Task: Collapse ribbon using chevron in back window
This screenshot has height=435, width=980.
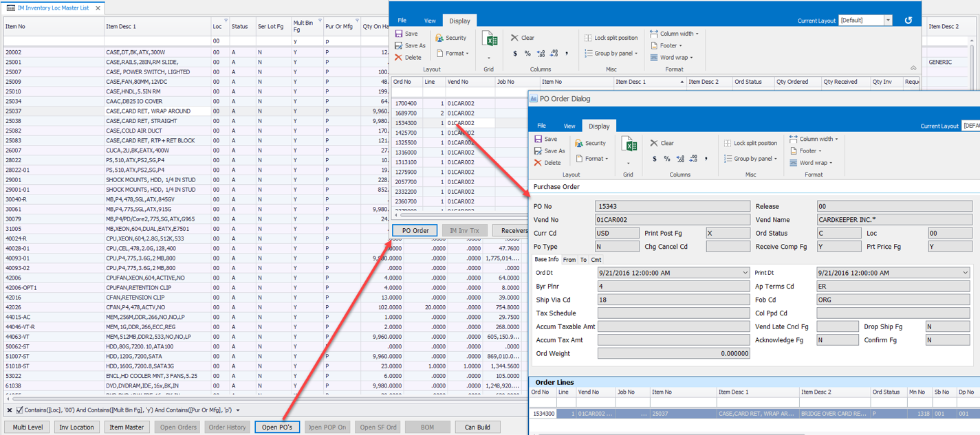Action: [x=913, y=68]
